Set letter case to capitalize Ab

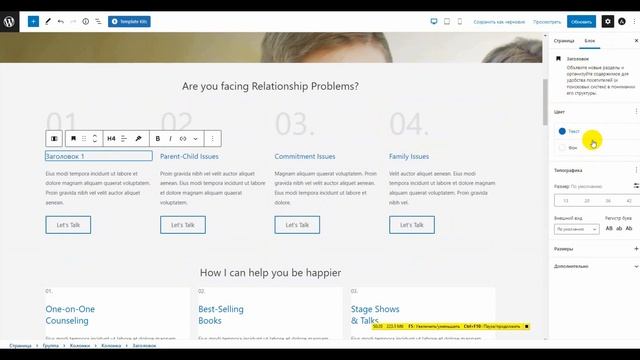click(x=629, y=229)
